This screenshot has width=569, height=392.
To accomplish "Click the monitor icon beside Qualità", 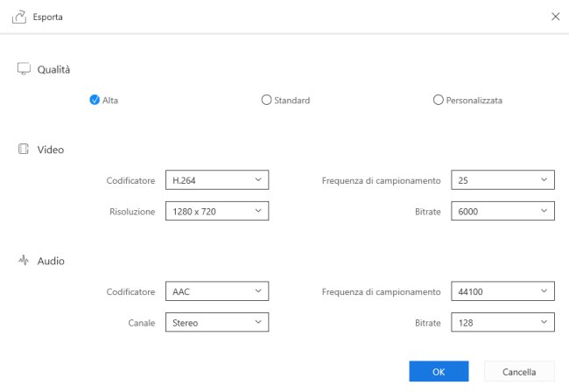I will [x=24, y=68].
